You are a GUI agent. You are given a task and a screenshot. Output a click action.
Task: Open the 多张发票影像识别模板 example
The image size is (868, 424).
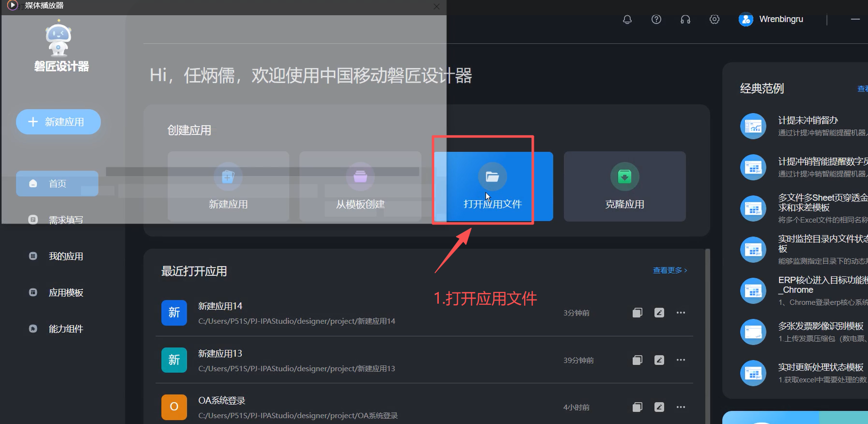(821, 326)
